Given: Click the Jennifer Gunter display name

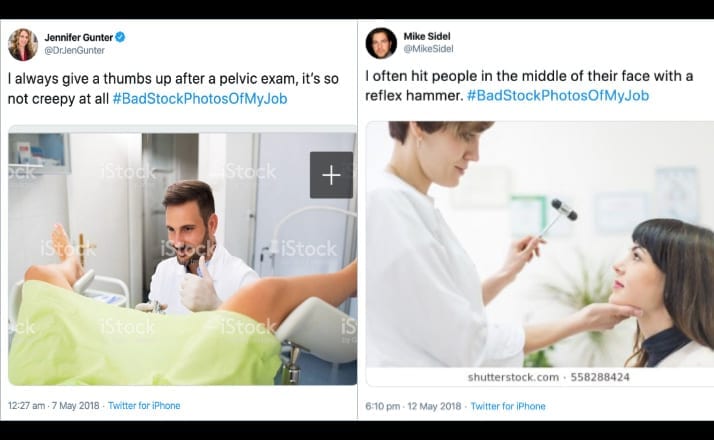Looking at the screenshot, I should tap(78, 37).
